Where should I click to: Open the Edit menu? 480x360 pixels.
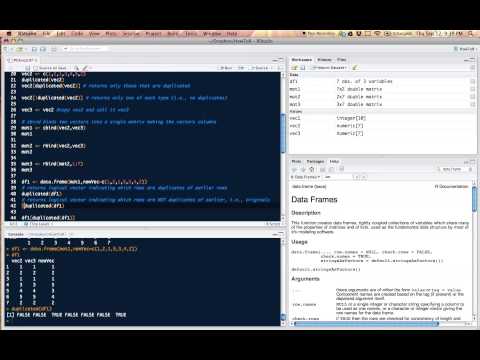tap(61, 34)
